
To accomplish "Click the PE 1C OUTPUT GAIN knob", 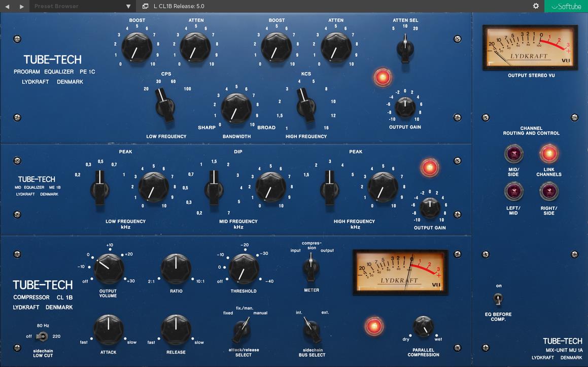I will (405, 107).
